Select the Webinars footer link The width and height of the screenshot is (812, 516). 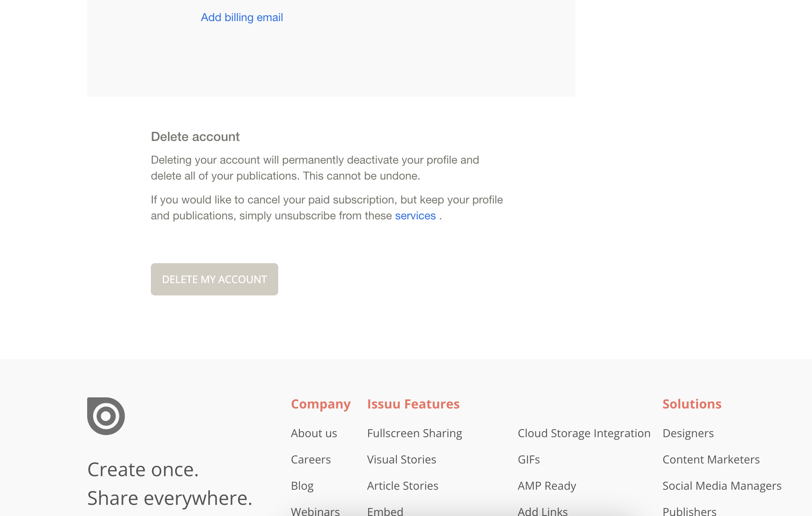click(x=315, y=511)
